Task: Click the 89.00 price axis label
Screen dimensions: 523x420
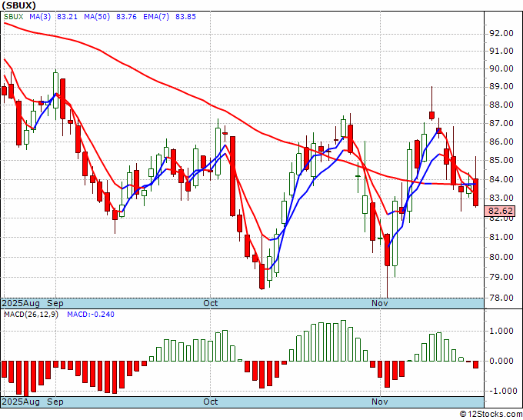Action: pyautogui.click(x=501, y=87)
